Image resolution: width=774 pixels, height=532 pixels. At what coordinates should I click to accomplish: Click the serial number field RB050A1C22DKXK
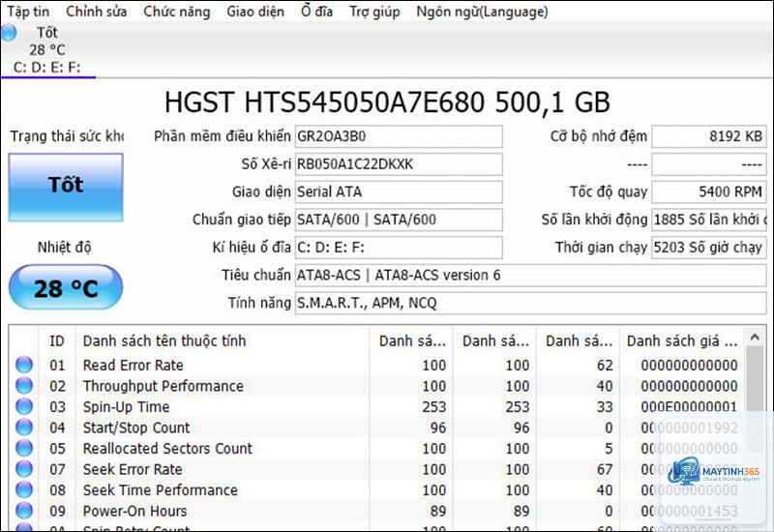399,164
